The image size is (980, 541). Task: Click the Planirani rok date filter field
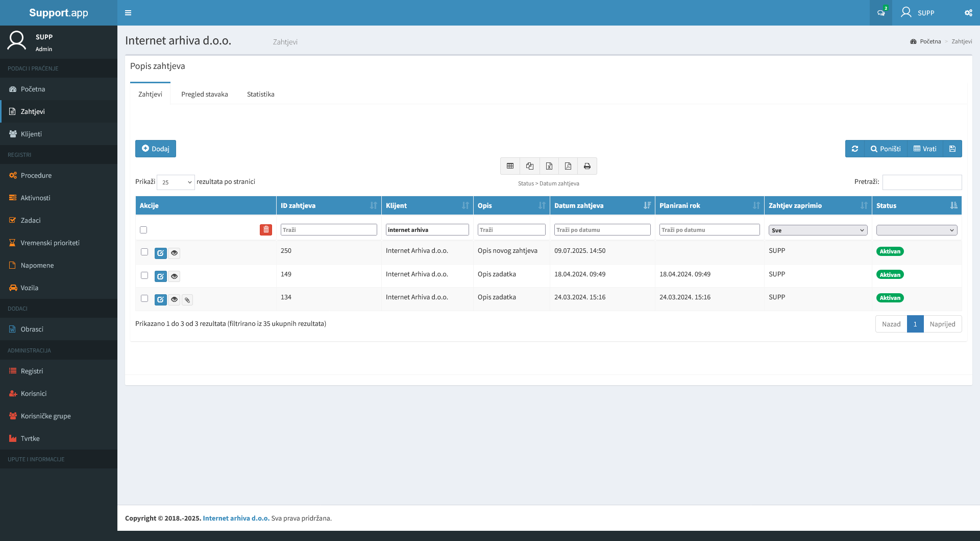(709, 230)
